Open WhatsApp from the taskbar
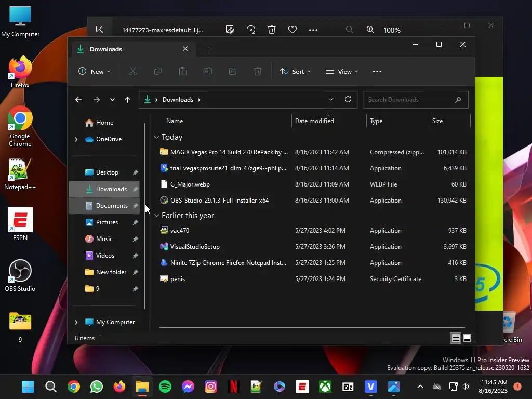Screen dimensions: 532x399 96,387
